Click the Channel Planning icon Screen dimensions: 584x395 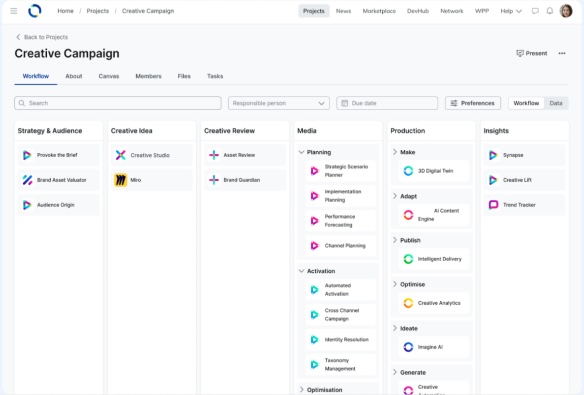tap(315, 245)
